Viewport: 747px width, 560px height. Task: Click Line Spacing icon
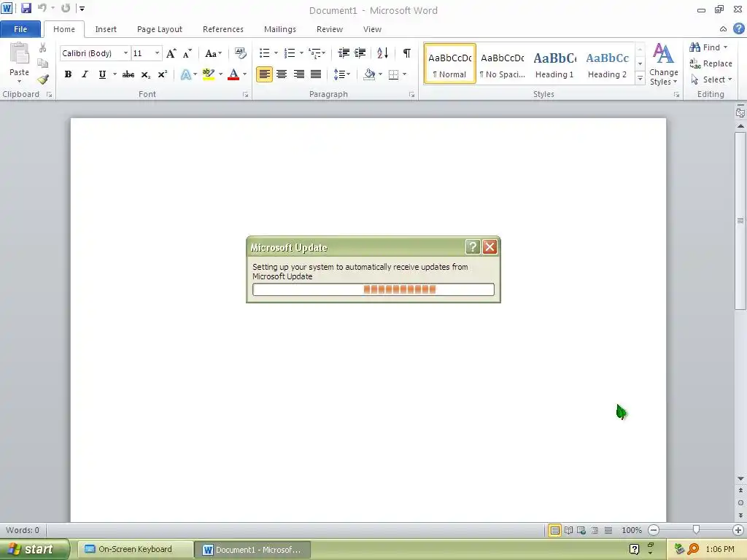(x=339, y=74)
